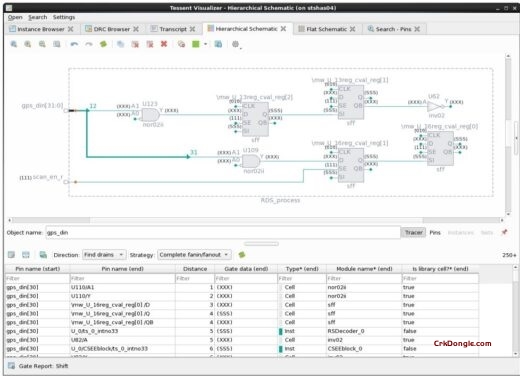The width and height of the screenshot is (520, 376).
Task: Toggle the Tracer mode button
Action: 413,232
